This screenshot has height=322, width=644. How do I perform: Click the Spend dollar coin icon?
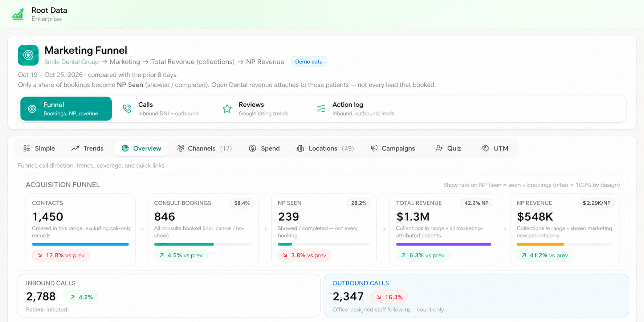click(253, 148)
